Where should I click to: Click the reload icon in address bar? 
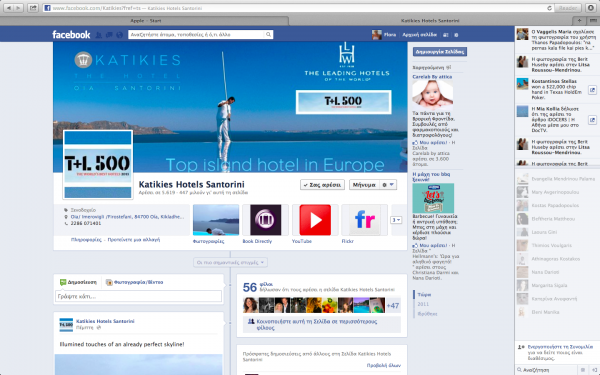tap(549, 8)
